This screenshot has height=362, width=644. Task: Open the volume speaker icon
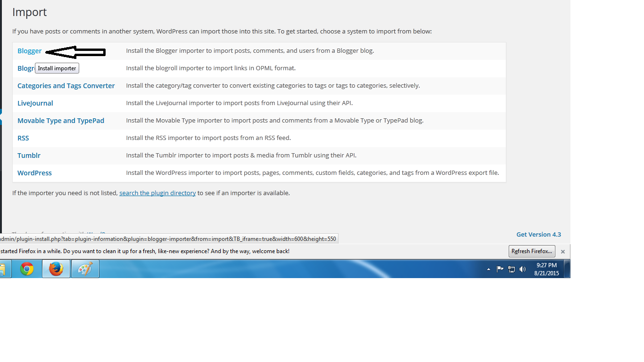coord(522,269)
